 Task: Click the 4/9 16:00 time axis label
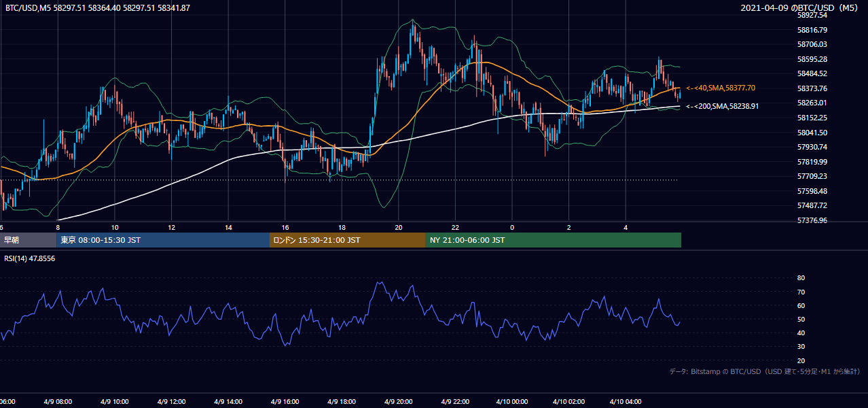click(285, 402)
